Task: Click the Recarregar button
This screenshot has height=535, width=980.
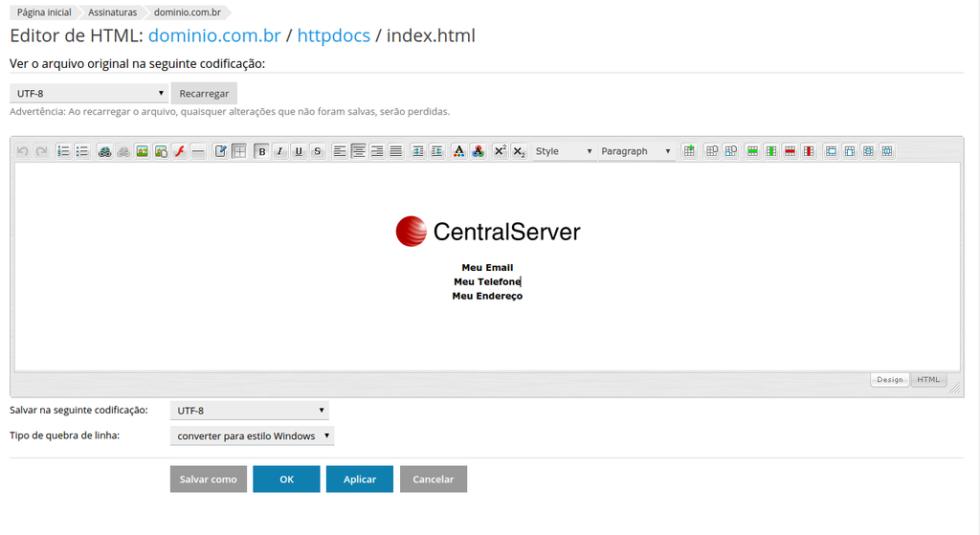Action: (x=204, y=94)
